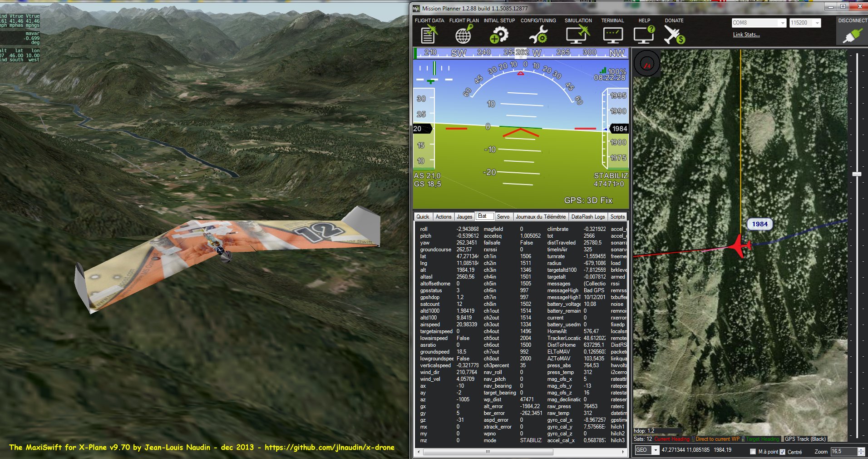Increase map zoom with up stepper arrow
Image resolution: width=868 pixels, height=459 pixels.
point(861,449)
